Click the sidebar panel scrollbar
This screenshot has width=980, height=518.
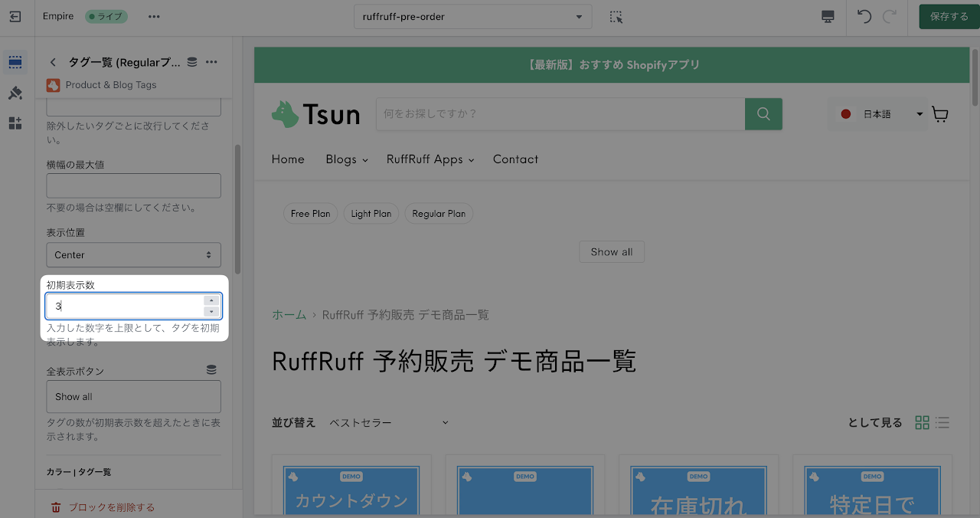(x=237, y=208)
